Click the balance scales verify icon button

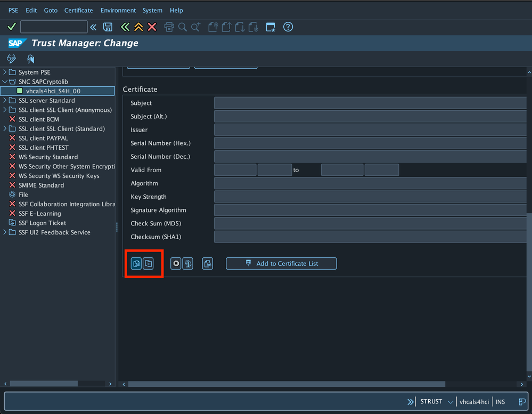(x=188, y=264)
